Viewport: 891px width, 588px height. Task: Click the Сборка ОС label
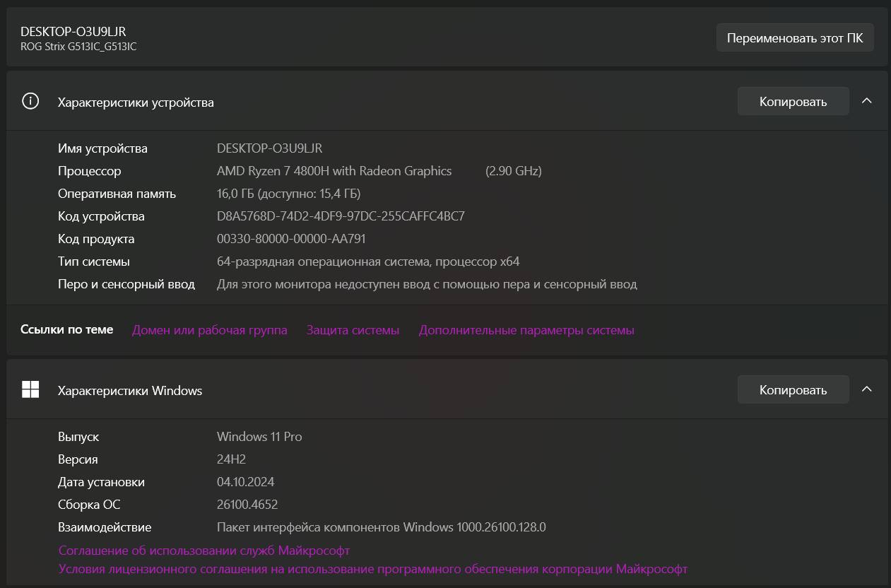click(x=89, y=505)
